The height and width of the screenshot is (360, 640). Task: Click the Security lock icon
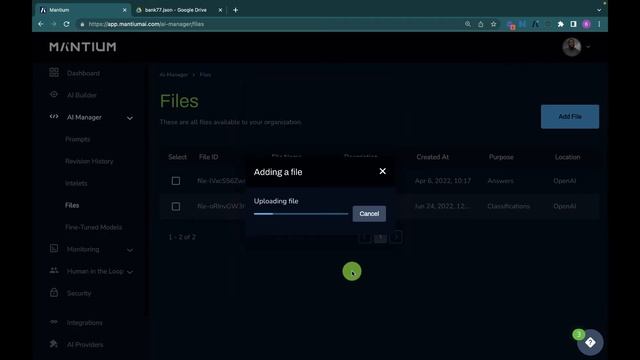[54, 292]
